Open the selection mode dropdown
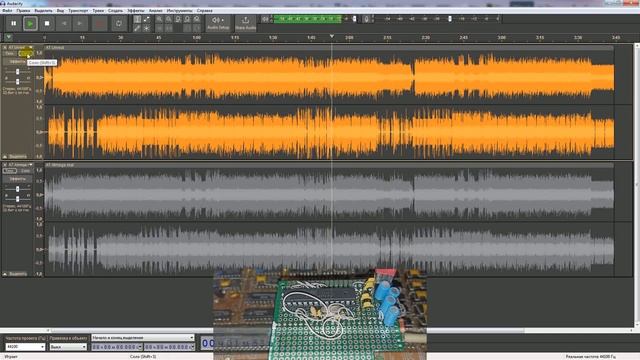 click(142, 338)
